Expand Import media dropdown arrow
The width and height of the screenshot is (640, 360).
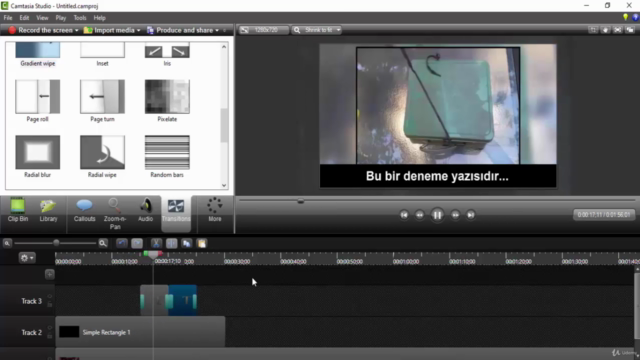point(138,30)
